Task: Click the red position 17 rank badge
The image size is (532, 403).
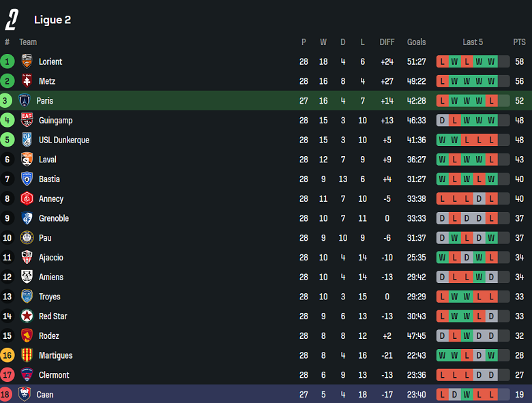Action: 7,375
